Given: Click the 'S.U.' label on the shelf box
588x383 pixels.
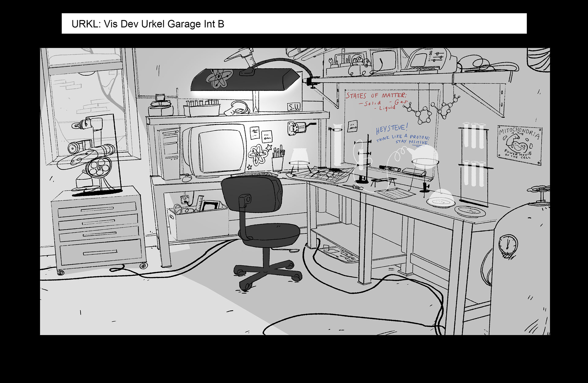Looking at the screenshot, I should [294, 107].
